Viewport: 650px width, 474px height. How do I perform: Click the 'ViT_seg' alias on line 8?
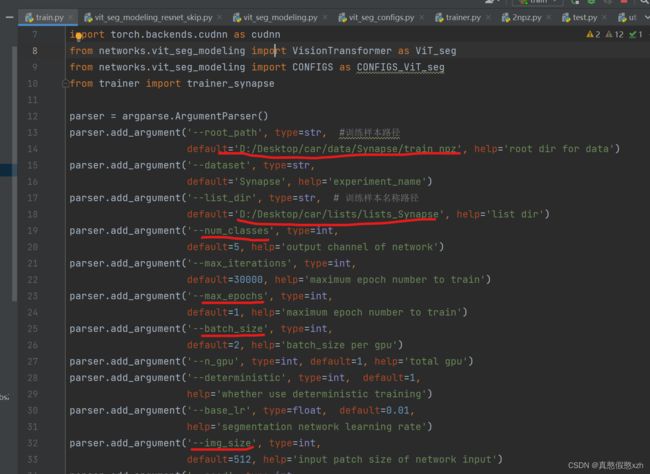pos(436,51)
